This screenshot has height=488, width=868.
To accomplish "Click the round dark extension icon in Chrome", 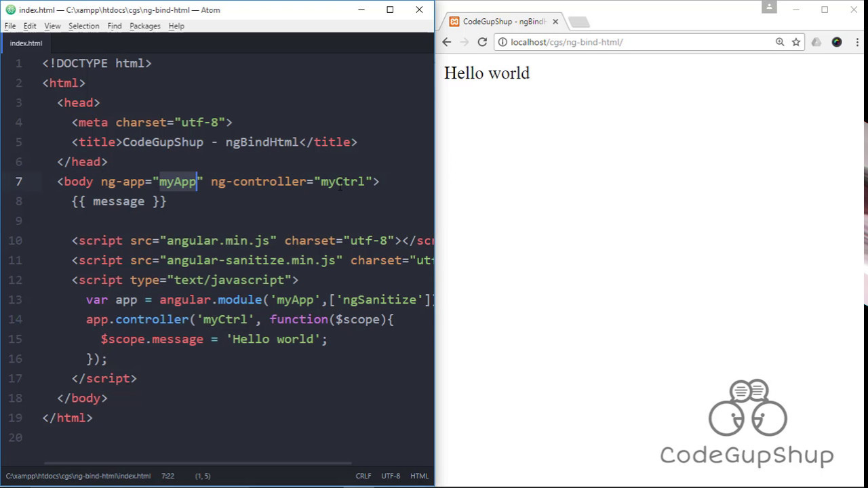I will point(837,42).
